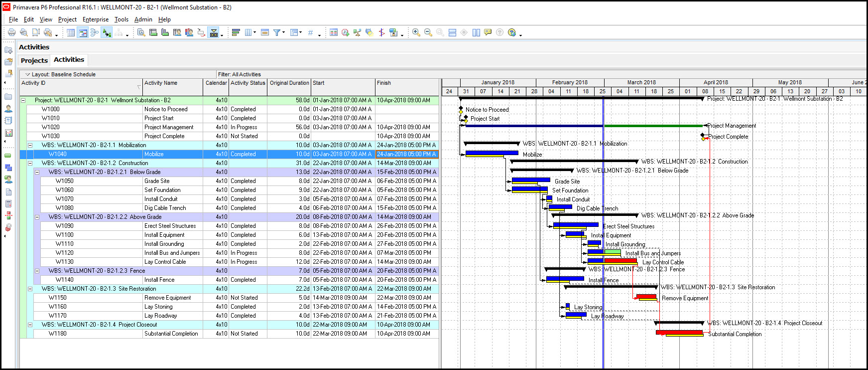Click the Zoom Out magnifier
This screenshot has height=370, width=868.
click(x=428, y=32)
